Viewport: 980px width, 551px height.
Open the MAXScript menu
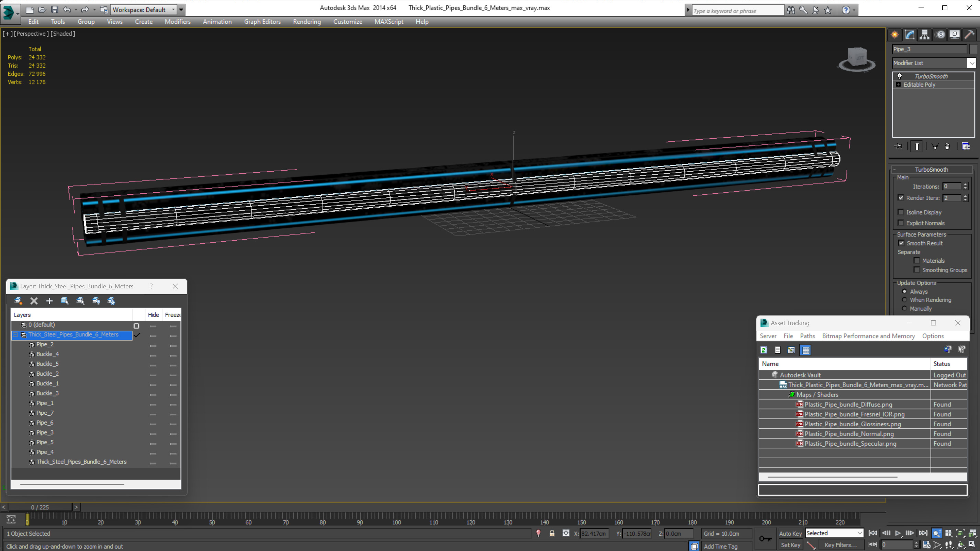[x=388, y=22]
